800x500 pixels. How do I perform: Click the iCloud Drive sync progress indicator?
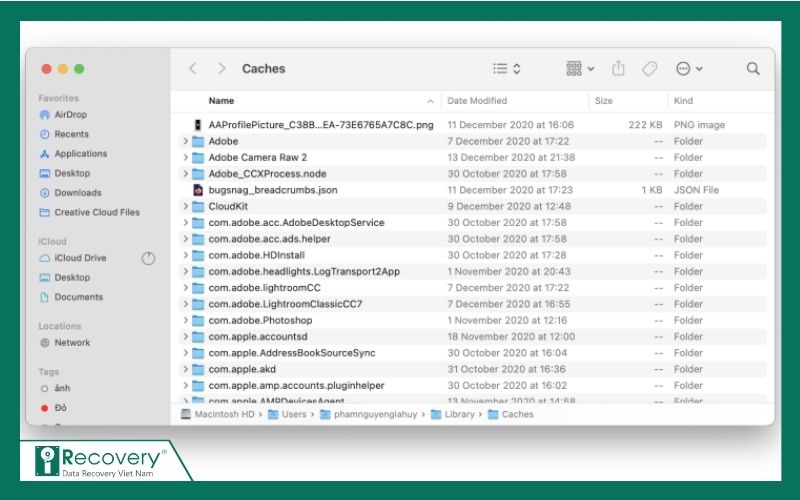tap(148, 259)
